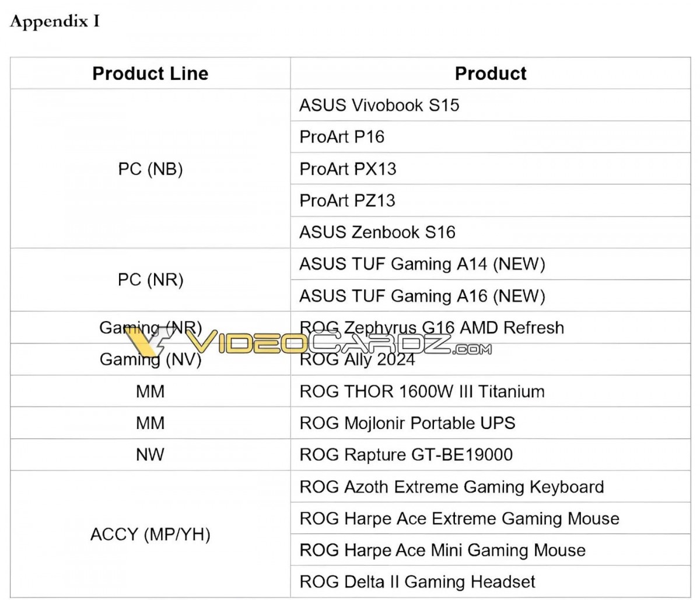Image resolution: width=700 pixels, height=600 pixels.
Task: Click the Product column header
Action: [491, 74]
